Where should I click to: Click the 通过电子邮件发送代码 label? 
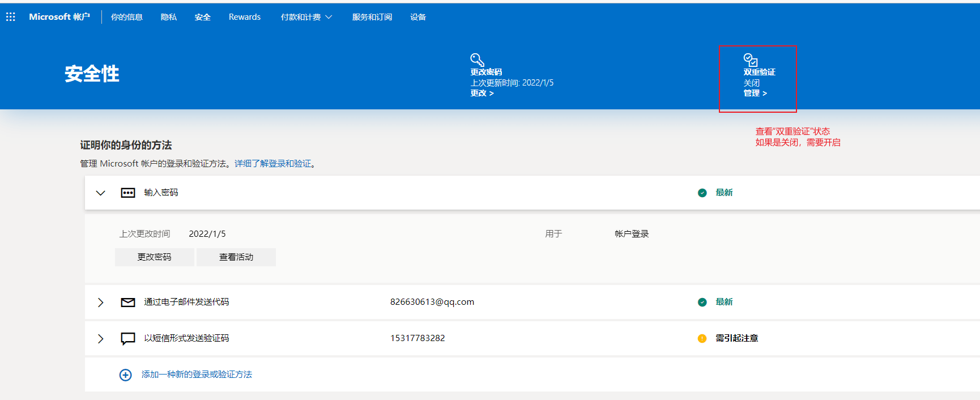(x=186, y=302)
